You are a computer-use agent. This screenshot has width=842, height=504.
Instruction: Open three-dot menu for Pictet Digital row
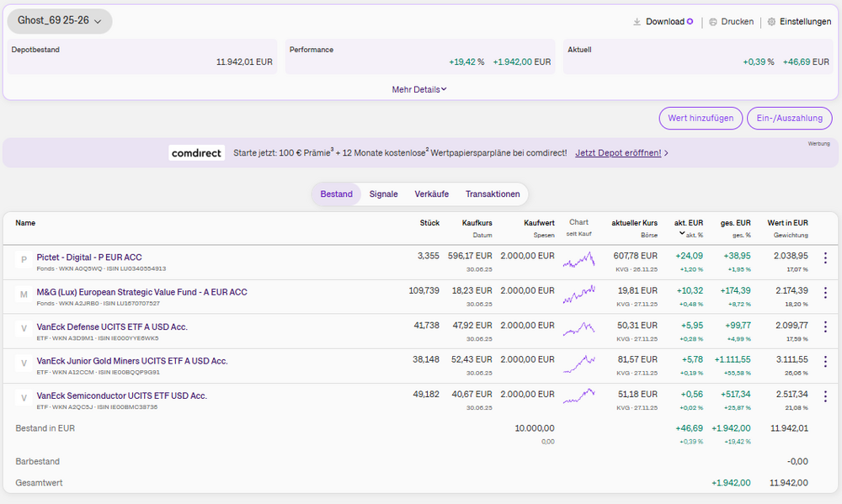point(824,258)
